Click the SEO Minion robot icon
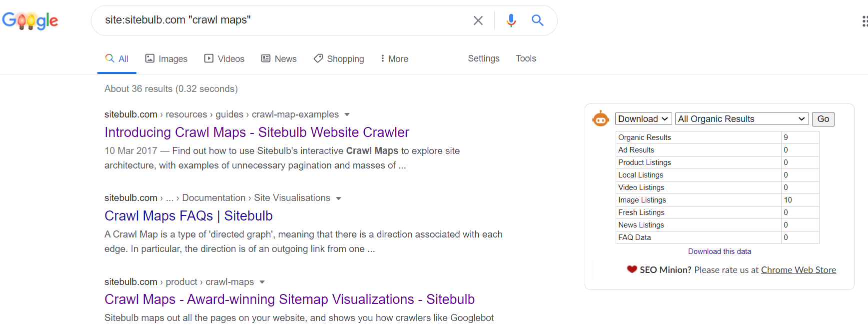This screenshot has height=325, width=868. (x=600, y=119)
